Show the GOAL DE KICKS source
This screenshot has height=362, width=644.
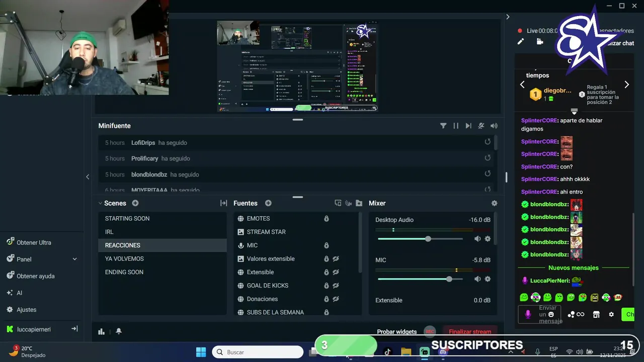(x=336, y=286)
